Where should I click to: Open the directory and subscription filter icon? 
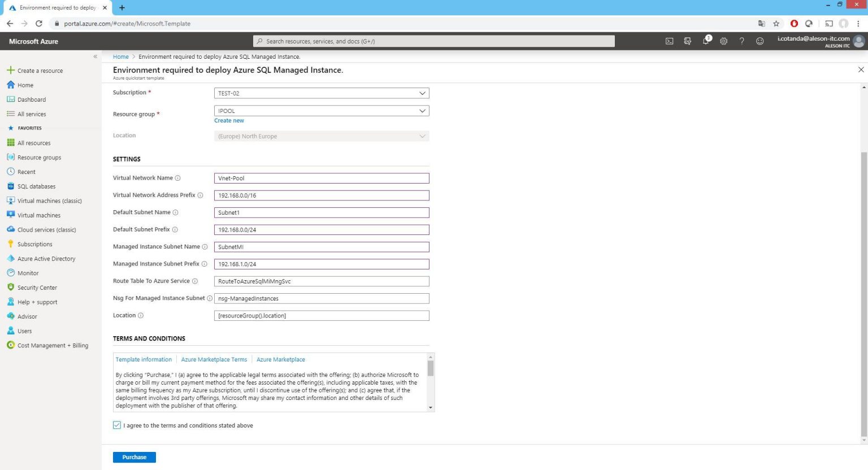(687, 41)
